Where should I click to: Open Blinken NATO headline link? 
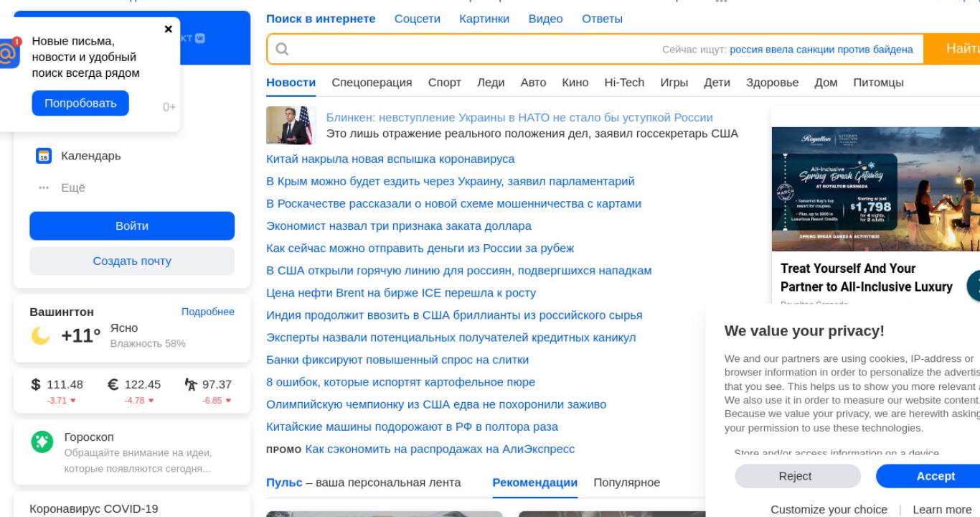point(519,117)
